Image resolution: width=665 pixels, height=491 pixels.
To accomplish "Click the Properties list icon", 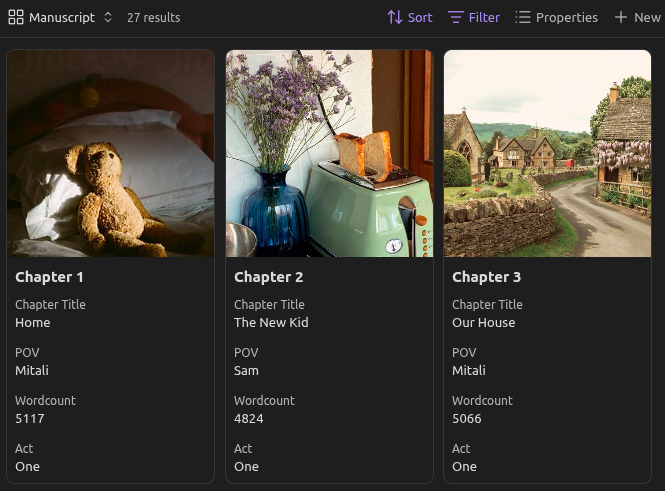I will point(523,17).
